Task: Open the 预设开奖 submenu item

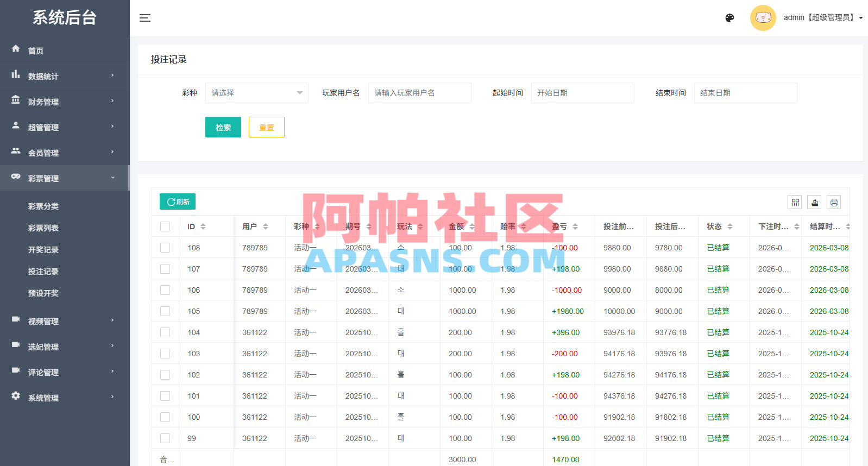Action: pyautogui.click(x=43, y=293)
